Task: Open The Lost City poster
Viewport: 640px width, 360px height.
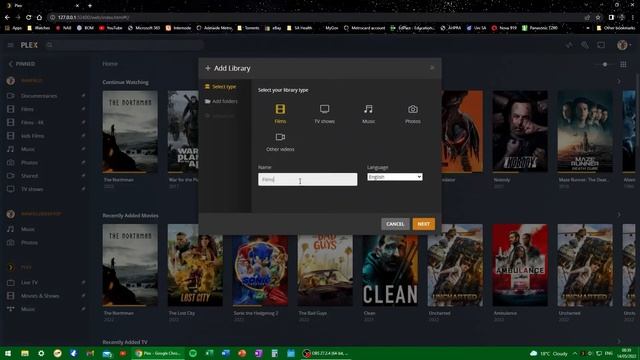Action: tap(195, 265)
